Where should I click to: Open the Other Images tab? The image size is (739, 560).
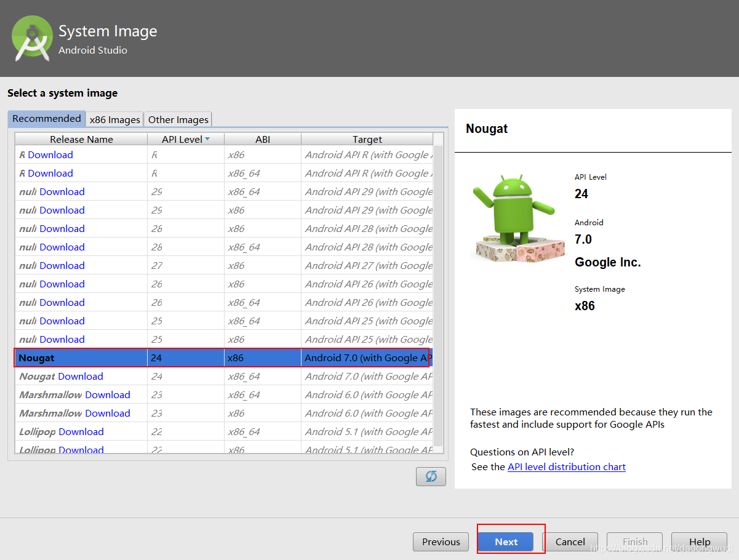click(178, 119)
